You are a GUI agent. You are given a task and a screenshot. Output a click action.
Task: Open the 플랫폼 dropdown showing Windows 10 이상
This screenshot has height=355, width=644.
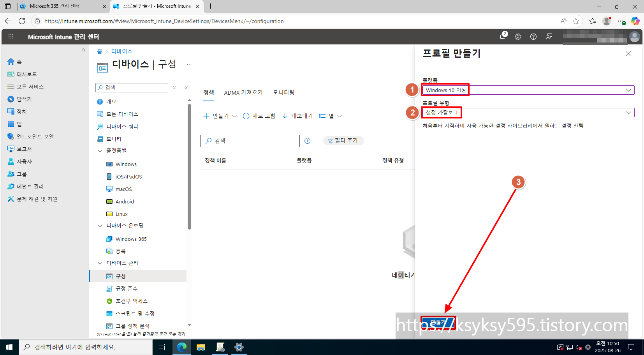[528, 90]
